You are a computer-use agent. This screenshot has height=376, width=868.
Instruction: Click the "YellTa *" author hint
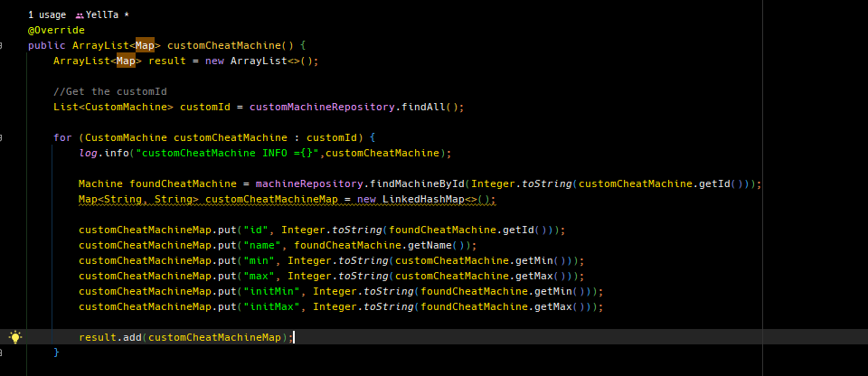coord(108,15)
